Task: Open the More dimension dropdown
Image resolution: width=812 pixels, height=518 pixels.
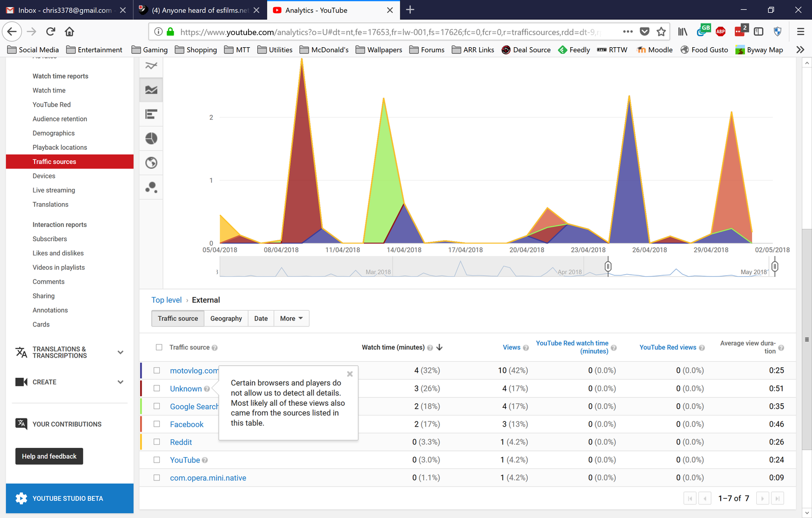Action: click(x=291, y=318)
